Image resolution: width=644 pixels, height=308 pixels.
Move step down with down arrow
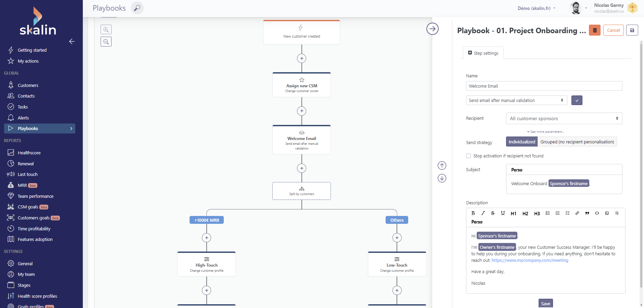442,178
